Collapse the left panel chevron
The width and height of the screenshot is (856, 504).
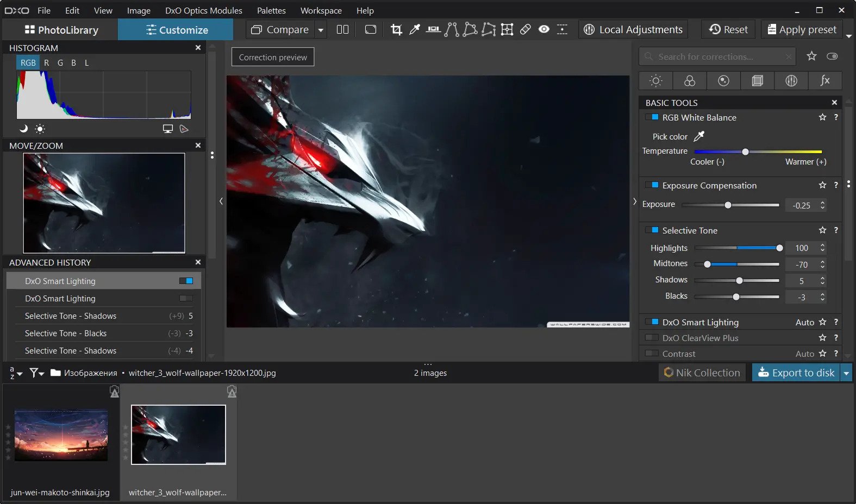click(x=221, y=201)
